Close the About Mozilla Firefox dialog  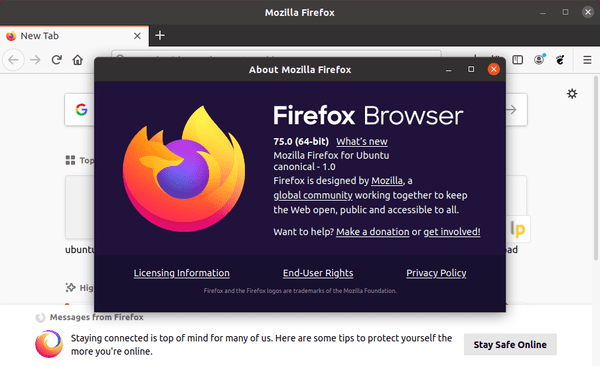(x=493, y=69)
